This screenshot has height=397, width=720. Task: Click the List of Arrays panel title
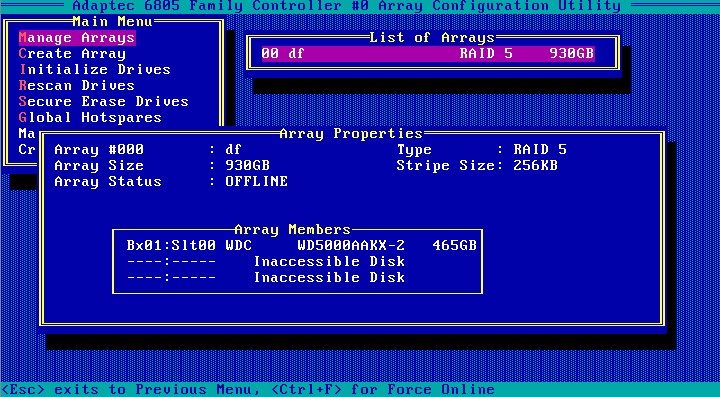point(432,38)
